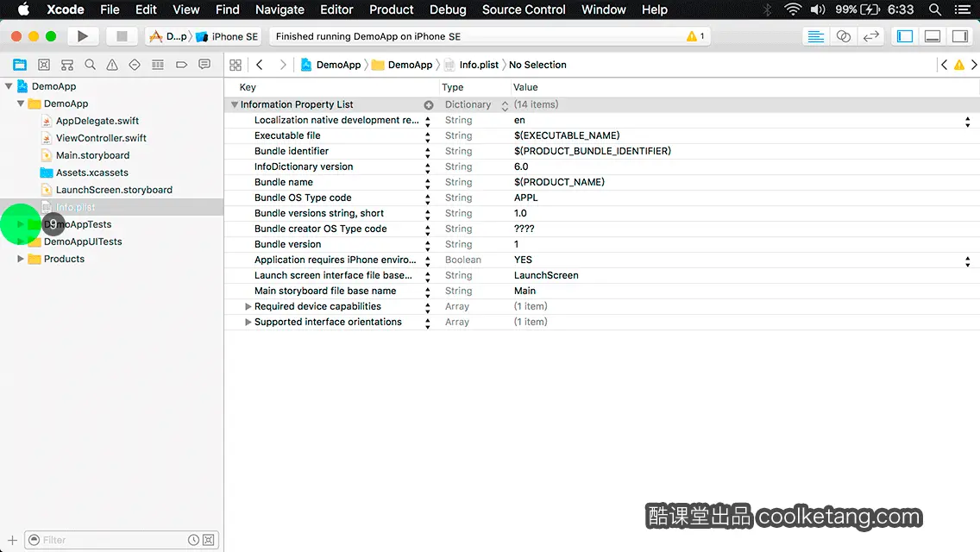
Task: Open the Report navigator
Action: pyautogui.click(x=204, y=65)
